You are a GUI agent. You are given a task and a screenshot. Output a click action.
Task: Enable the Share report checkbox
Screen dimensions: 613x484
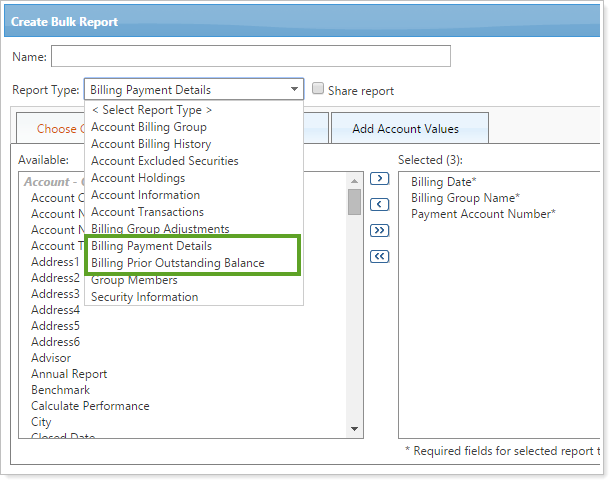[x=319, y=89]
